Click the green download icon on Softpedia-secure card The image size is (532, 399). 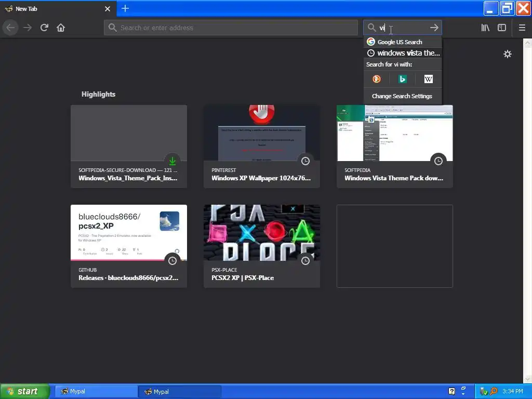pyautogui.click(x=172, y=161)
